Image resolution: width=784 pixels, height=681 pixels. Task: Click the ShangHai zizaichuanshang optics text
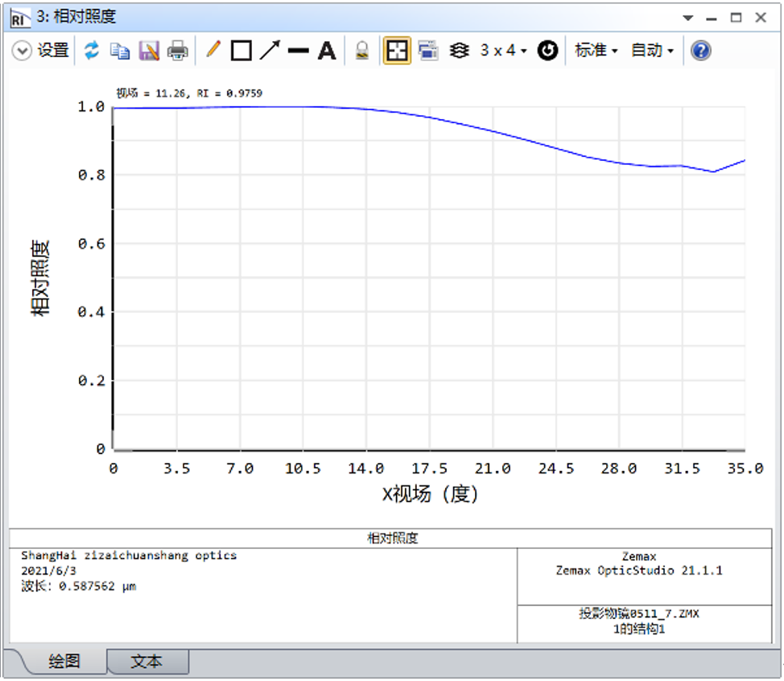129,555
